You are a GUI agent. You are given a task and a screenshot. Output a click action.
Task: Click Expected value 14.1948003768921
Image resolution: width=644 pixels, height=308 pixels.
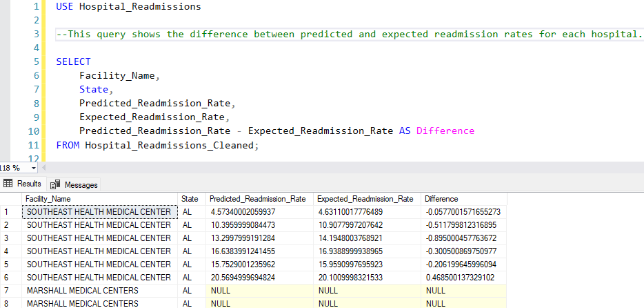pos(368,238)
